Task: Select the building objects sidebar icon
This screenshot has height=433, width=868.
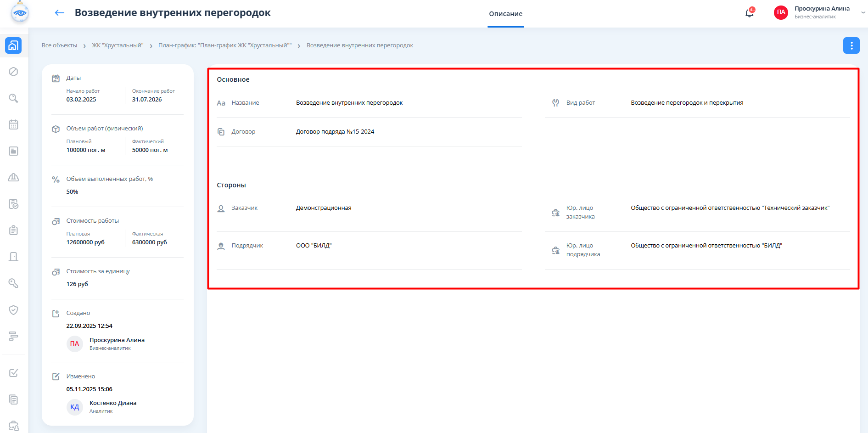Action: coord(13,45)
